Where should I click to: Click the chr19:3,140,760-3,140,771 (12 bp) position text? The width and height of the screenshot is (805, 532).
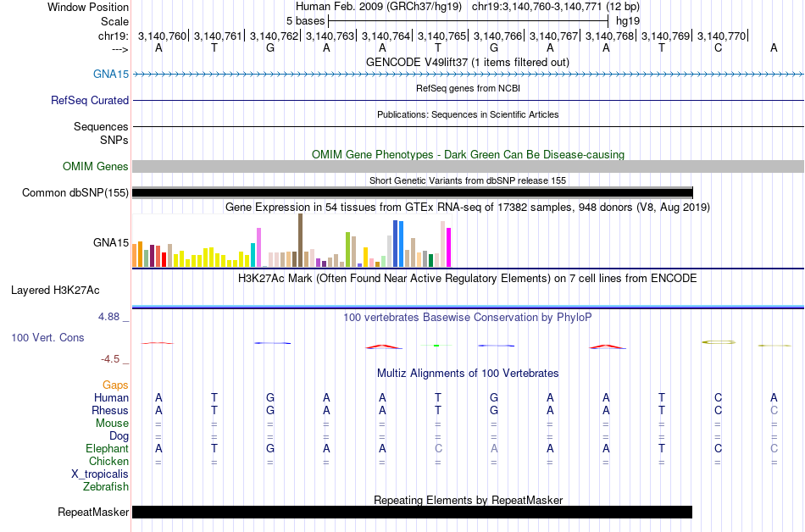pos(556,7)
